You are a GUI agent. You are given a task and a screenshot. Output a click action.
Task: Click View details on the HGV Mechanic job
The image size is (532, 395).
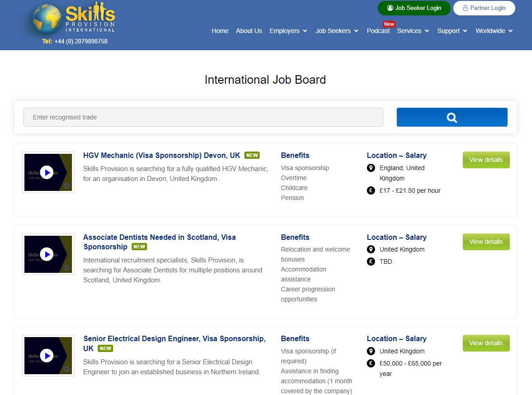coord(486,160)
